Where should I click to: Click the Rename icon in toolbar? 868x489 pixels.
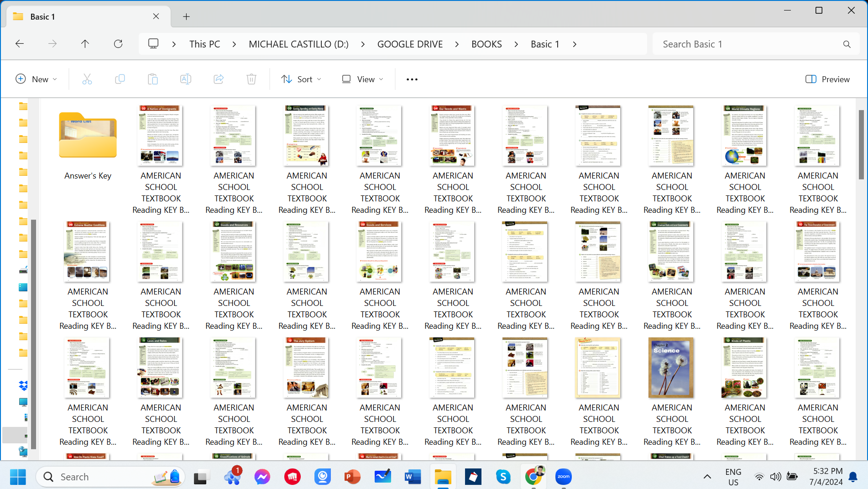point(186,79)
